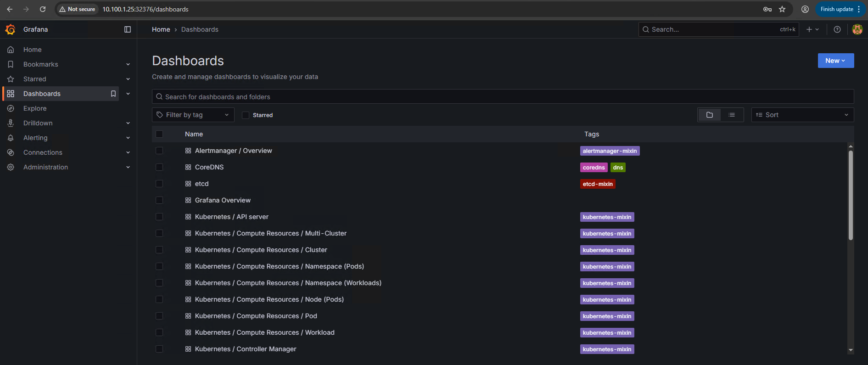The image size is (868, 365).
Task: Click the blue New button
Action: coord(835,61)
